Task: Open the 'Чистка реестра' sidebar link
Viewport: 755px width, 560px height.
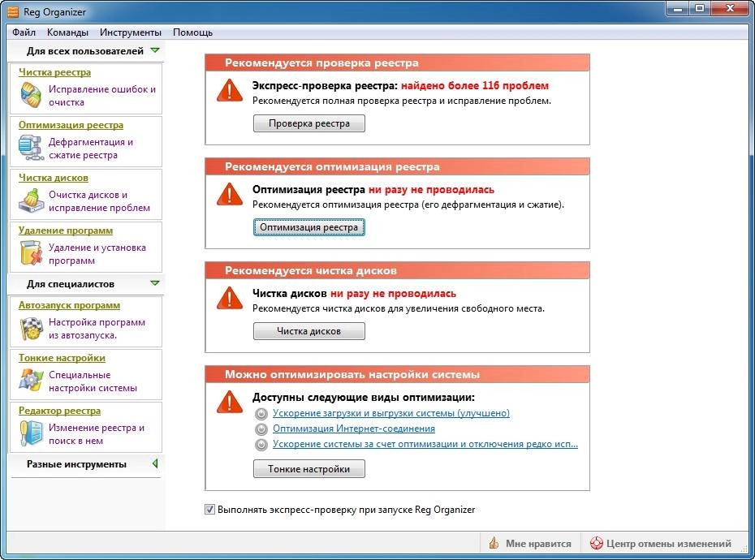Action: pyautogui.click(x=55, y=72)
